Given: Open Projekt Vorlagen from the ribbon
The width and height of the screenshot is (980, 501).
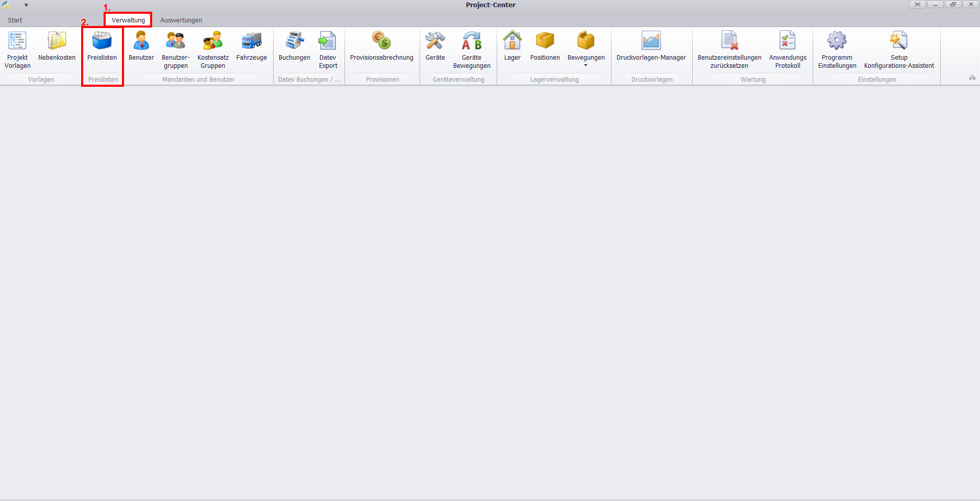Looking at the screenshot, I should click(x=17, y=49).
